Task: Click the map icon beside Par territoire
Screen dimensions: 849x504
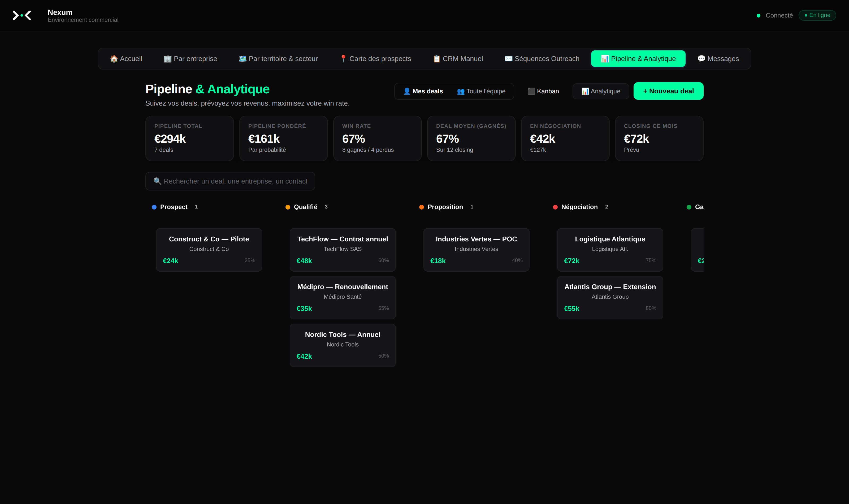Action: [x=242, y=59]
